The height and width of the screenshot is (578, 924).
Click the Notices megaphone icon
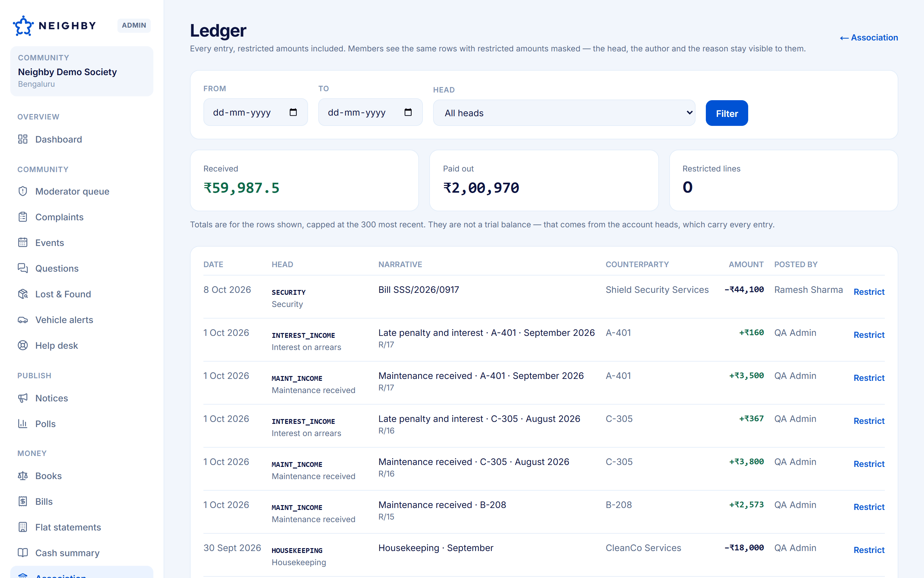tap(23, 398)
